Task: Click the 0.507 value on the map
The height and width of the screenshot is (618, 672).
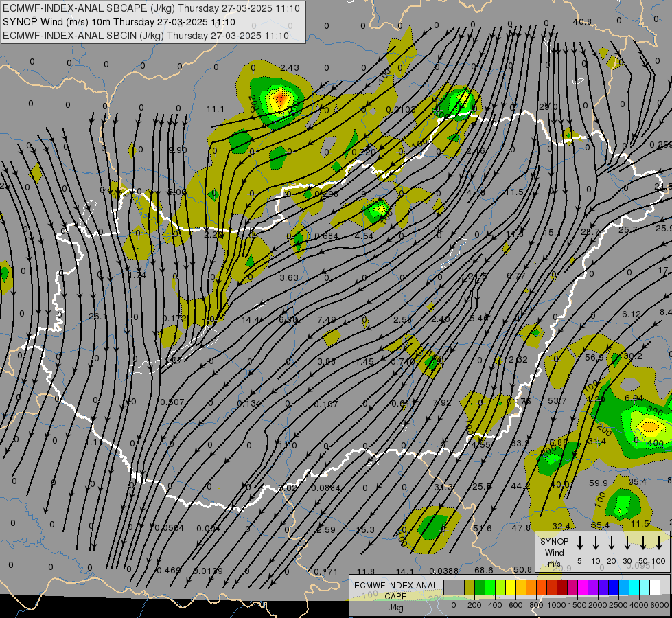Action: (172, 402)
